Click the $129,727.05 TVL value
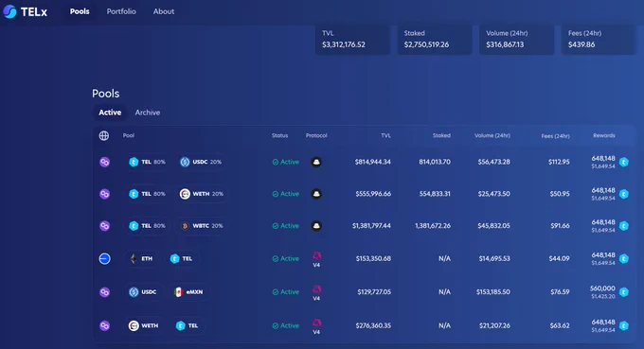 (x=374, y=292)
